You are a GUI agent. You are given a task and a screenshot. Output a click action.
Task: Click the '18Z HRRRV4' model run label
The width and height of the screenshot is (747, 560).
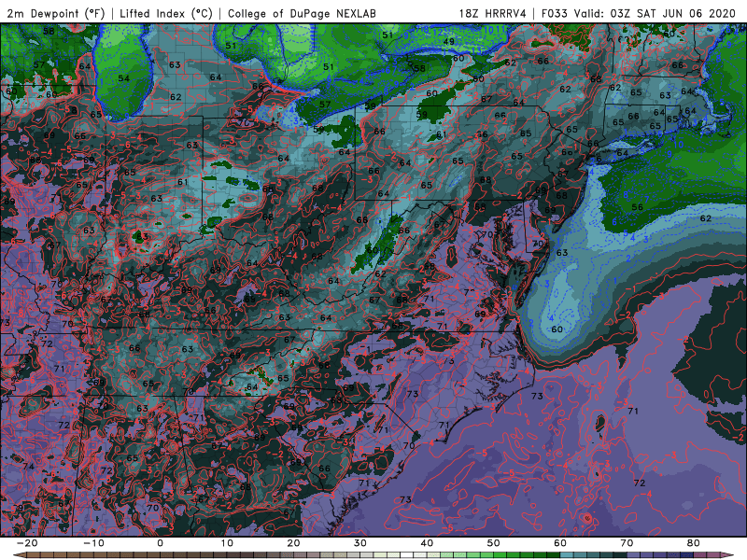click(x=493, y=13)
